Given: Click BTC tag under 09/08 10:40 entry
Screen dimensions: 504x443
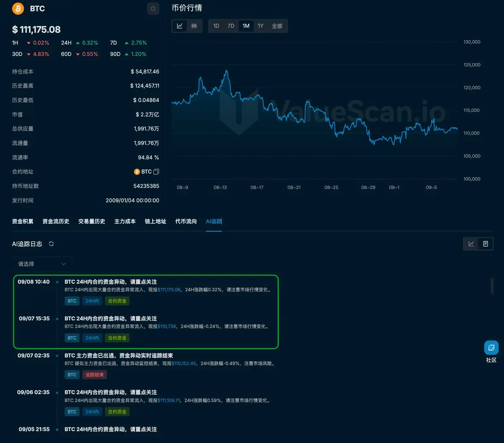Looking at the screenshot, I should point(72,301).
